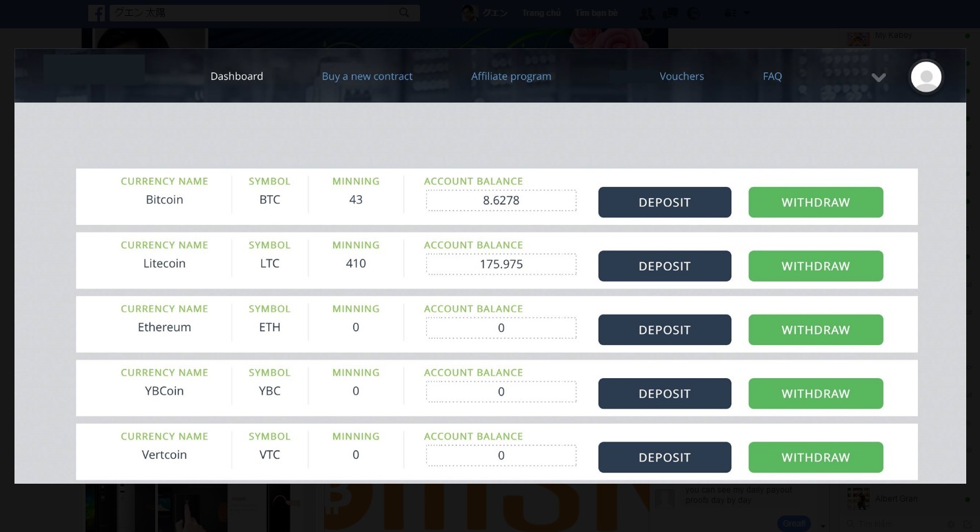
Task: Open Facebook Tìm bạn bè link
Action: coord(597,13)
